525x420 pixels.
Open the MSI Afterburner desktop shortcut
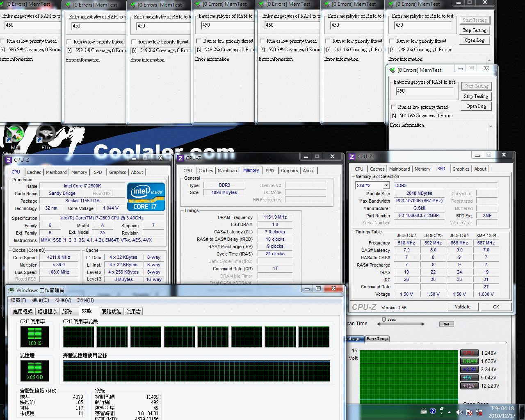15,137
